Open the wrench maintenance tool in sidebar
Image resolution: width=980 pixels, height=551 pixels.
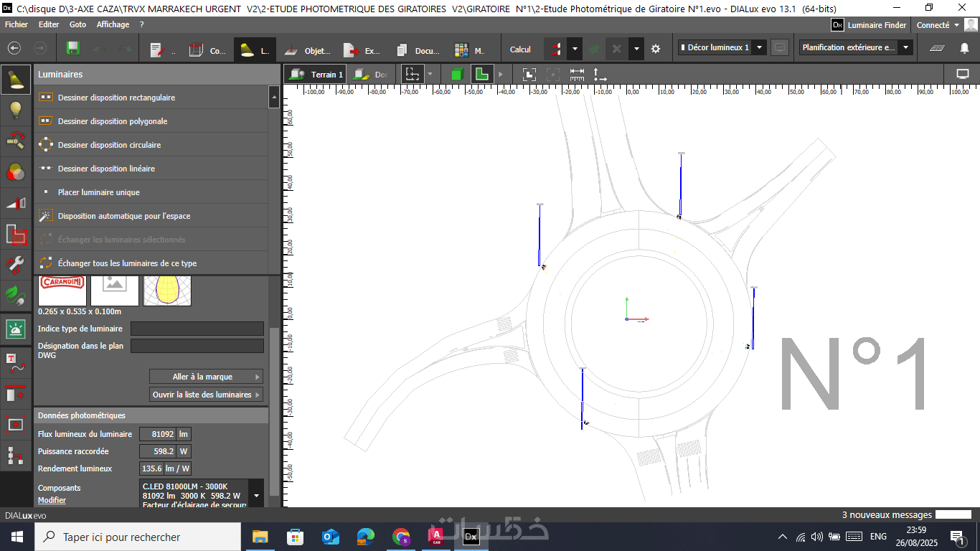pyautogui.click(x=16, y=264)
